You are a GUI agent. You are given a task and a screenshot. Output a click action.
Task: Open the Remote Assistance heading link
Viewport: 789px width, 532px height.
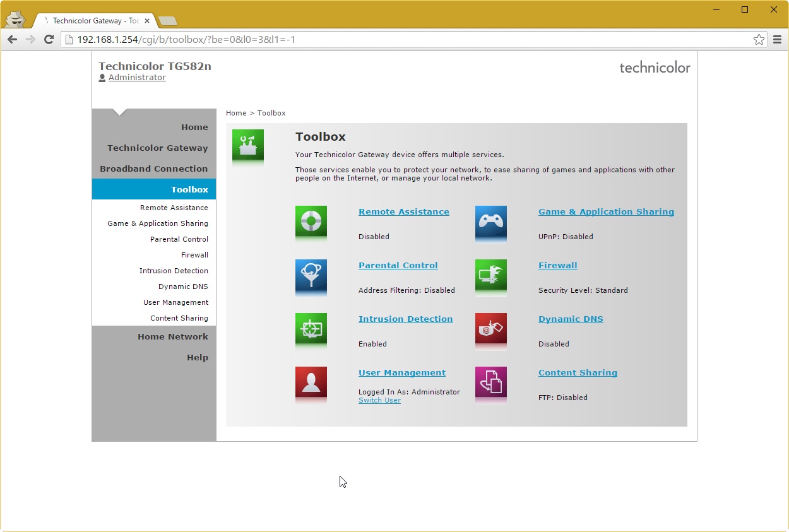tap(404, 212)
